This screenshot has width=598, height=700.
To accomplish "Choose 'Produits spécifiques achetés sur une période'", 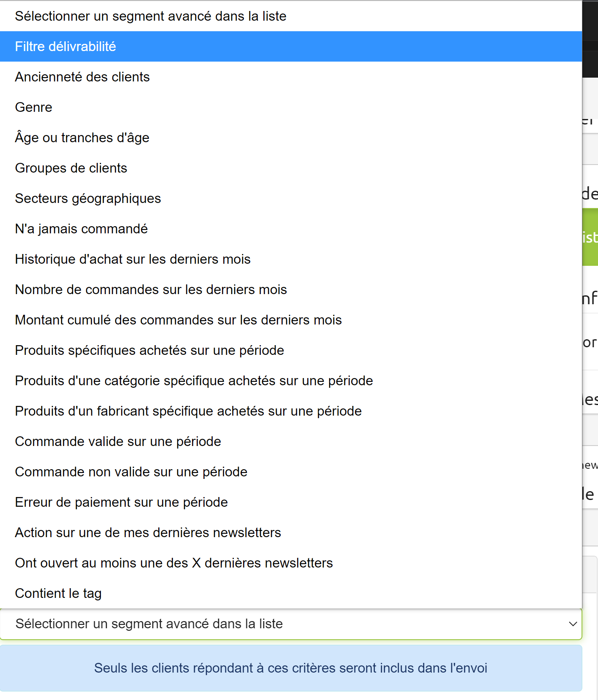I will [291, 350].
